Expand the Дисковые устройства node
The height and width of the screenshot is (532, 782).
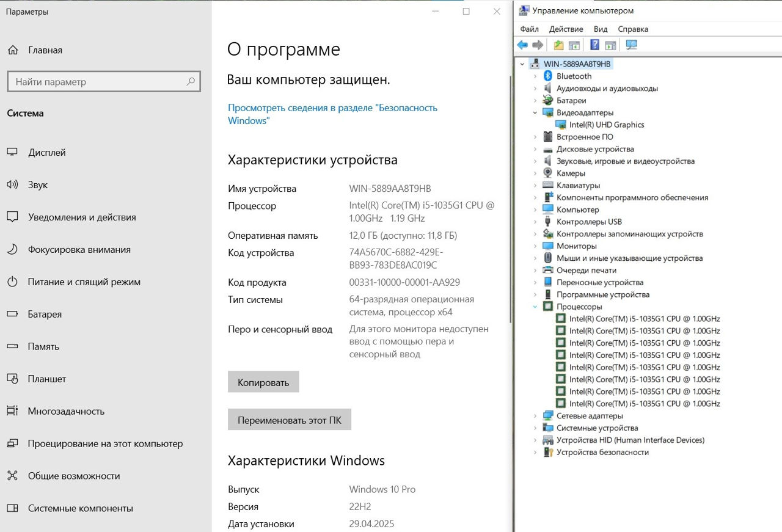click(535, 149)
